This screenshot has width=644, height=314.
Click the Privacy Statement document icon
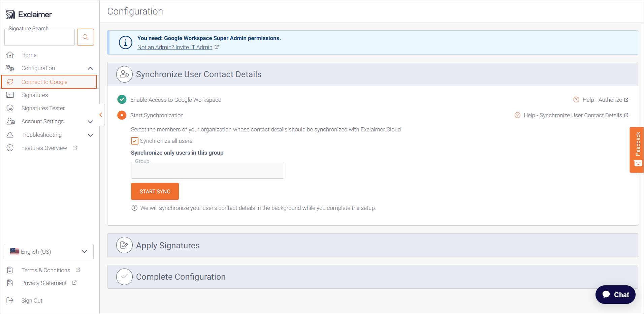pos(10,283)
